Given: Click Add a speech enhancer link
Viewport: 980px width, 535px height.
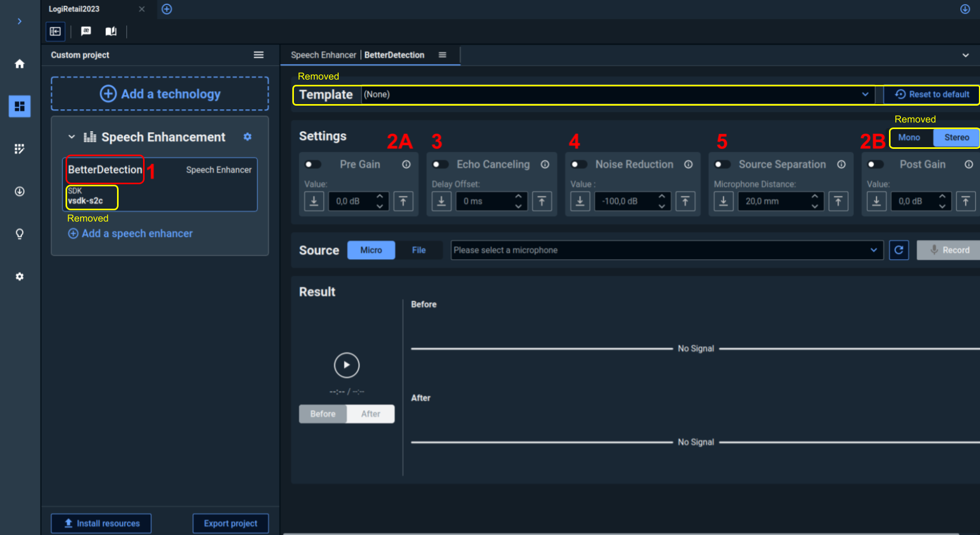Looking at the screenshot, I should tap(131, 234).
